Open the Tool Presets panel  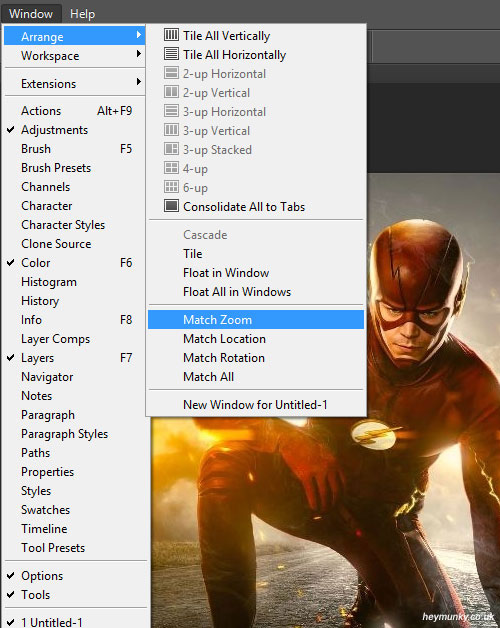75,548
